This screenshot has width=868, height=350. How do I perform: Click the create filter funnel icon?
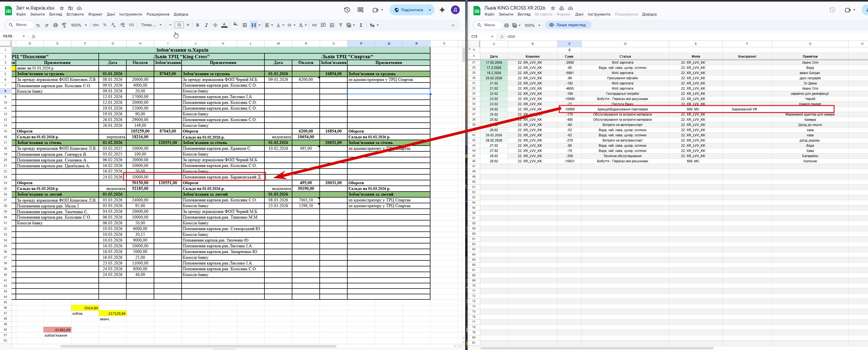click(341, 25)
